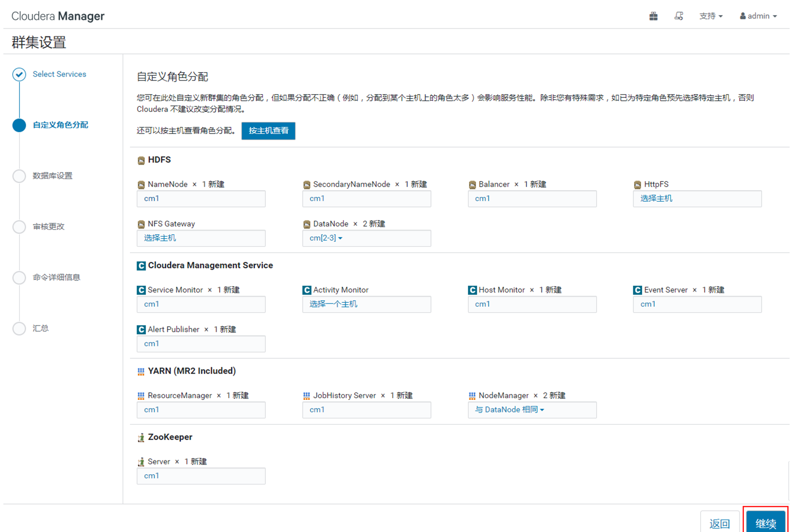This screenshot has width=793, height=532.
Task: Change the ZooKeeper Server host cm1
Action: (x=201, y=476)
